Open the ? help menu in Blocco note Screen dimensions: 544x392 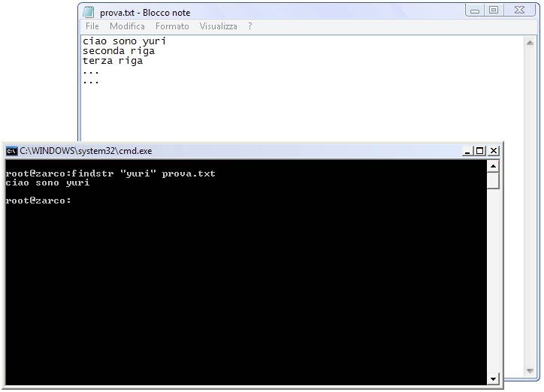click(249, 26)
